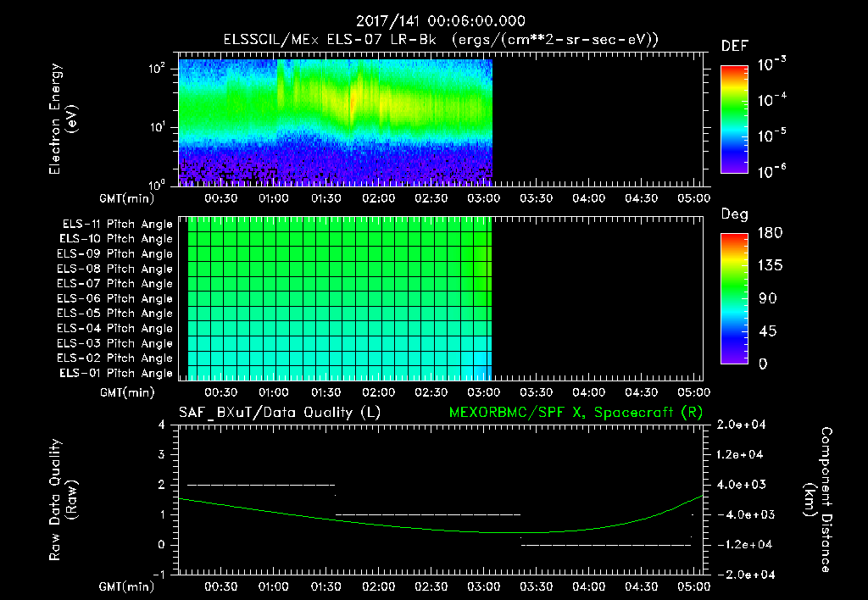
Task: Select the ELS-05 Pitch Angle row label
Action: pos(115,314)
